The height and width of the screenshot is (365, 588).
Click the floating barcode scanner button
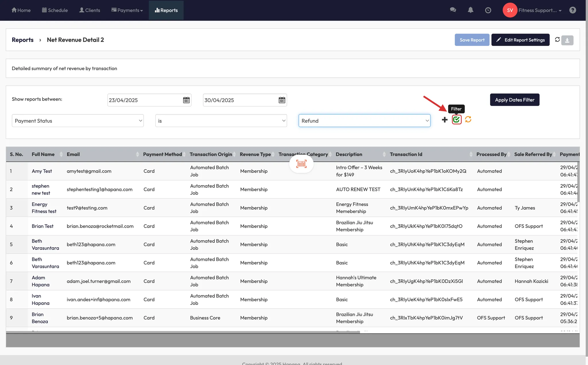(301, 164)
